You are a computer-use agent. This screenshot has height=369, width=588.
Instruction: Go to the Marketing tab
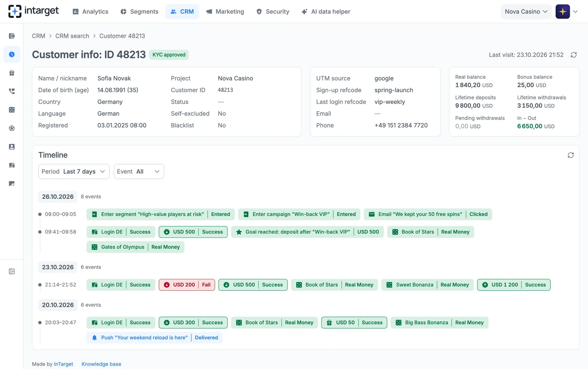(x=225, y=11)
